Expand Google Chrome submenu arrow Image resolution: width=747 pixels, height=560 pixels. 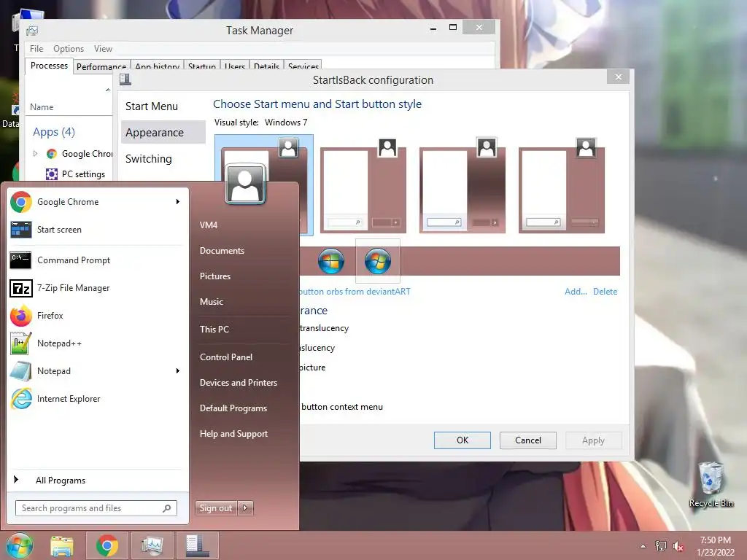tap(178, 202)
